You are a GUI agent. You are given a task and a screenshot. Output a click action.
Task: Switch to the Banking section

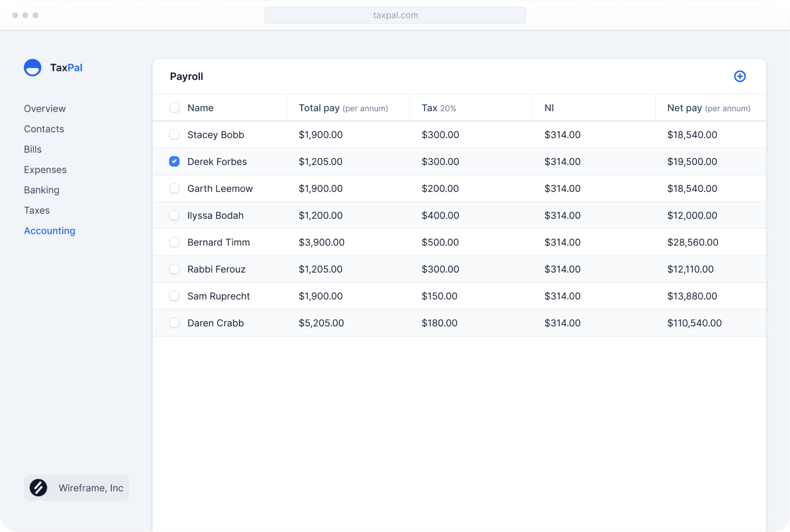pos(42,190)
